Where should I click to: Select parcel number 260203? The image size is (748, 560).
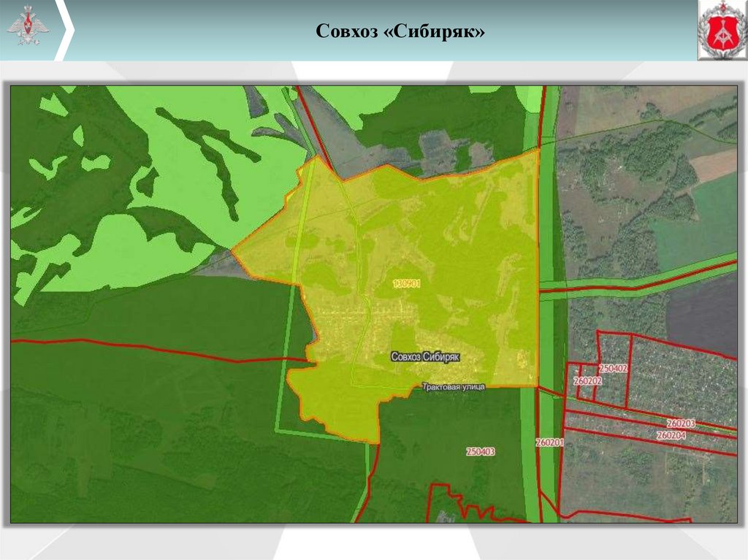681,423
